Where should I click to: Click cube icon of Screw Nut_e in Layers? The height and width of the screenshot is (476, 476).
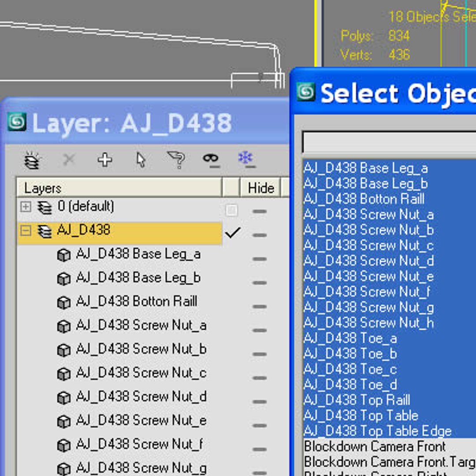pyautogui.click(x=64, y=422)
